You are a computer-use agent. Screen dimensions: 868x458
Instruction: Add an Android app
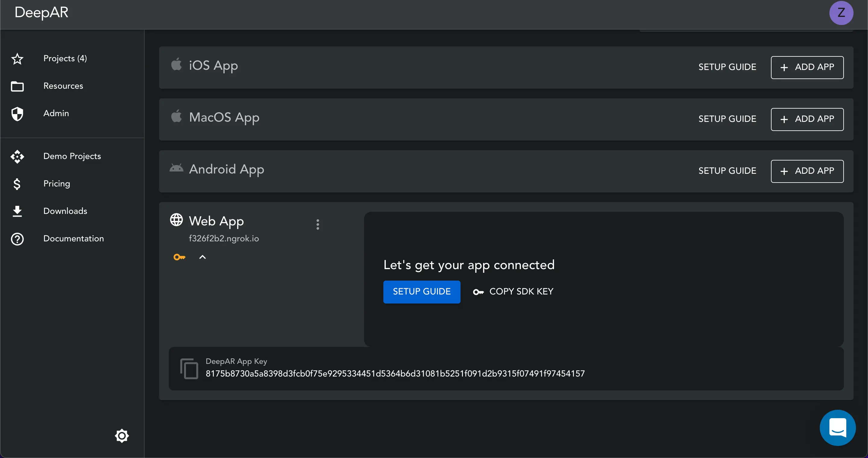click(807, 171)
